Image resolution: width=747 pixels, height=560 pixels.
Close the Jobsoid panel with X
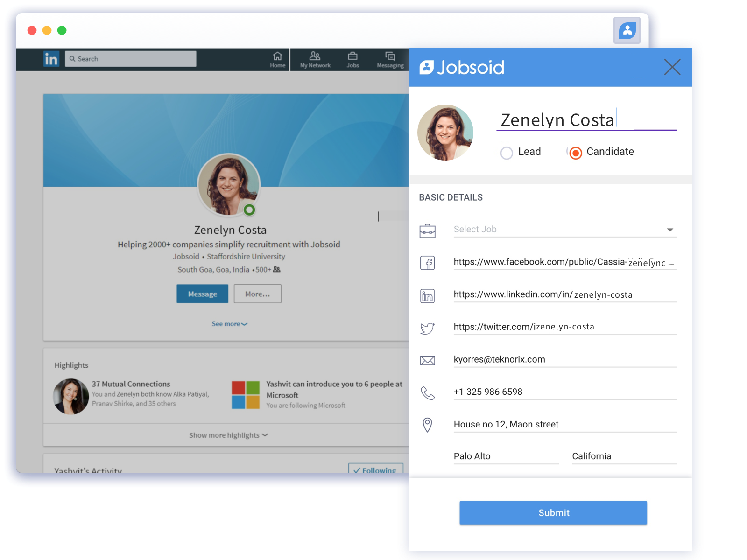672,67
